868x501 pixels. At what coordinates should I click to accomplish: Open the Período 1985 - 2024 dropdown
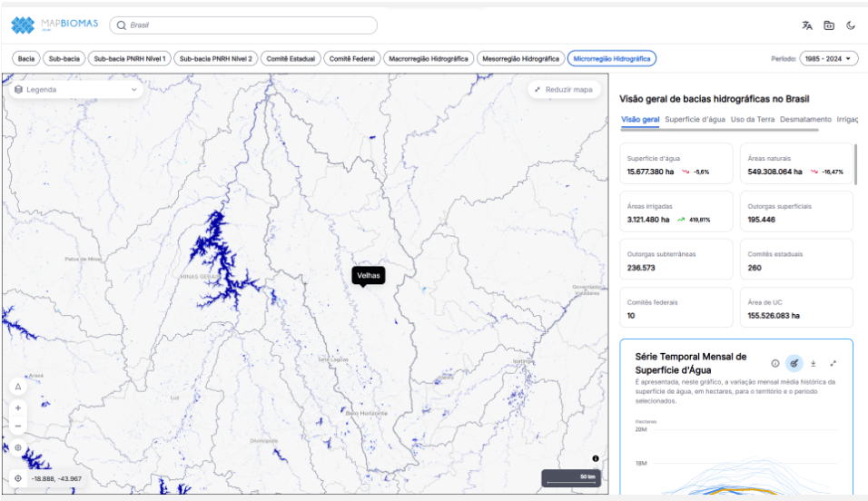pyautogui.click(x=828, y=59)
